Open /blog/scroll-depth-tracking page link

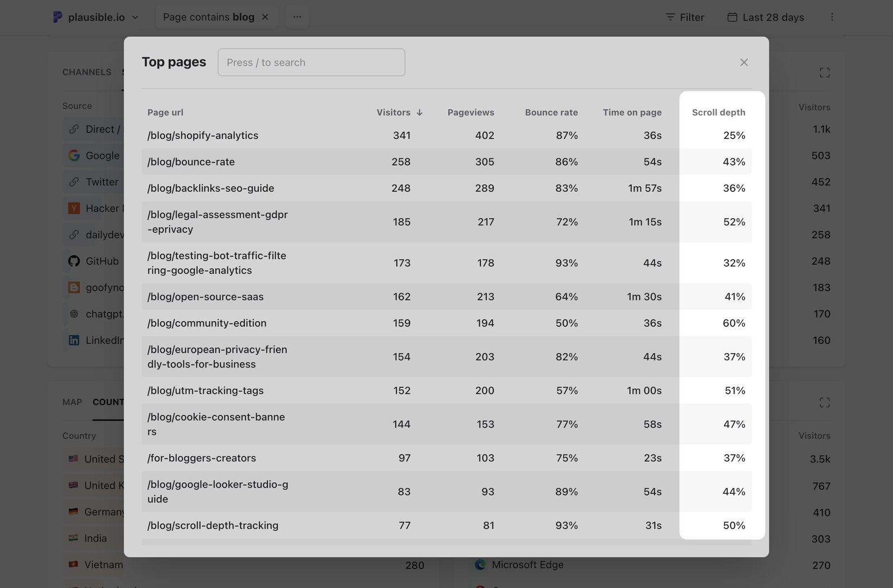tap(213, 526)
